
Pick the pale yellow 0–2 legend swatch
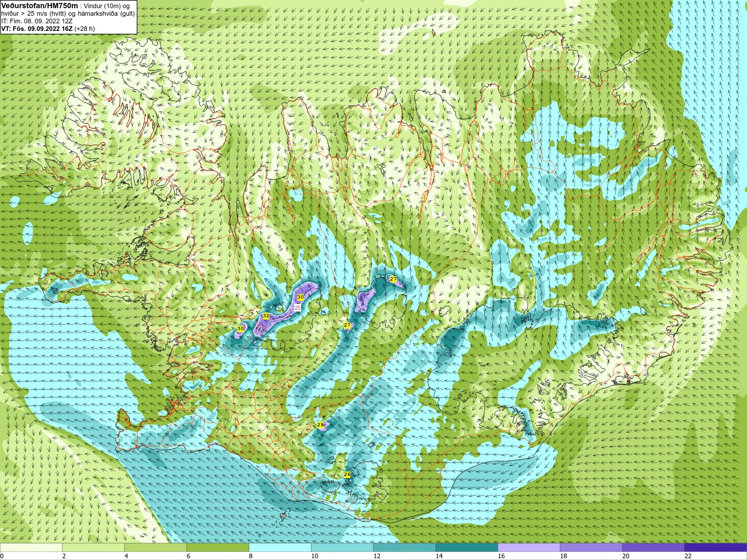pyautogui.click(x=31, y=548)
